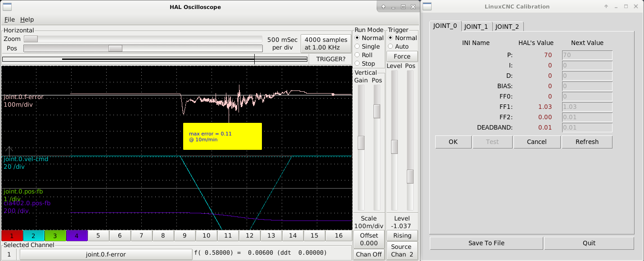This screenshot has width=644, height=261.
Task: Select channel 11 button
Action: click(228, 236)
